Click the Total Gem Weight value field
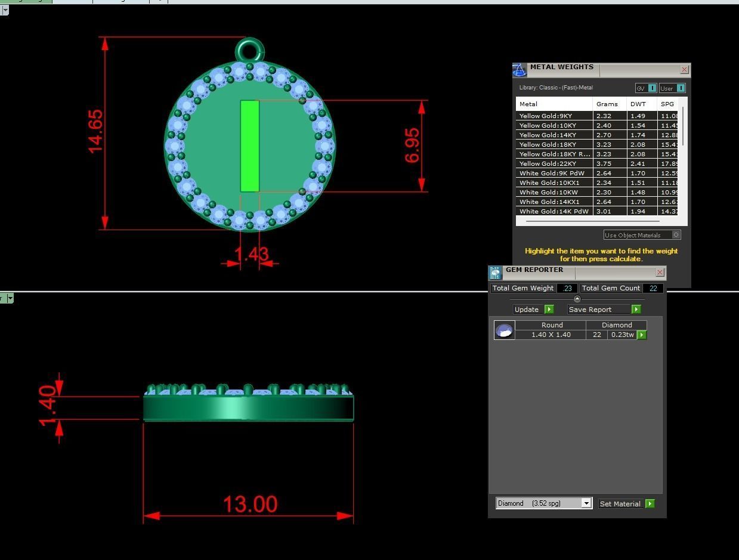This screenshot has height=560, width=739. pyautogui.click(x=567, y=288)
